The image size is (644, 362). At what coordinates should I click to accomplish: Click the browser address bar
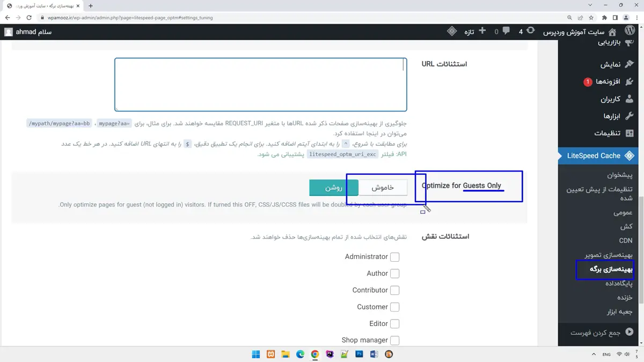point(301,17)
